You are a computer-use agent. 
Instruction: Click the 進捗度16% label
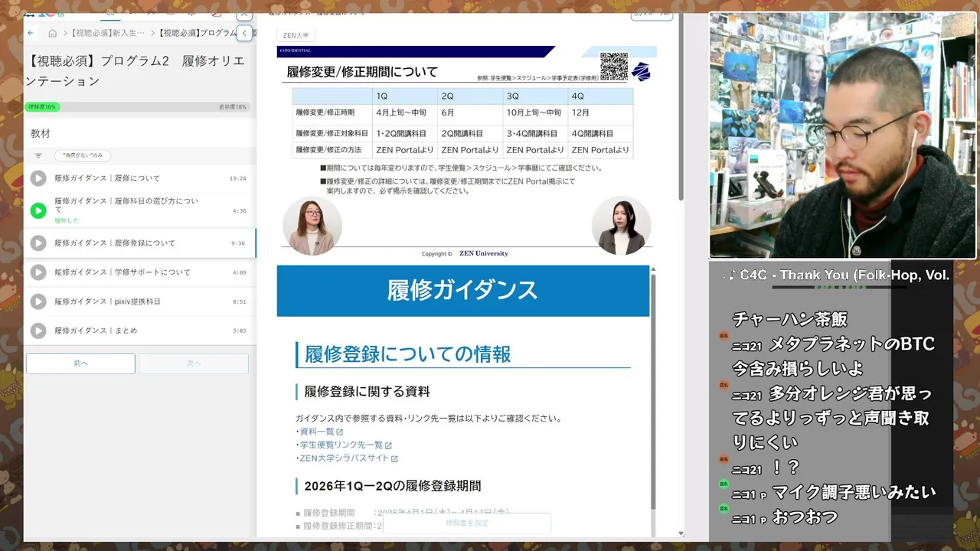point(233,107)
